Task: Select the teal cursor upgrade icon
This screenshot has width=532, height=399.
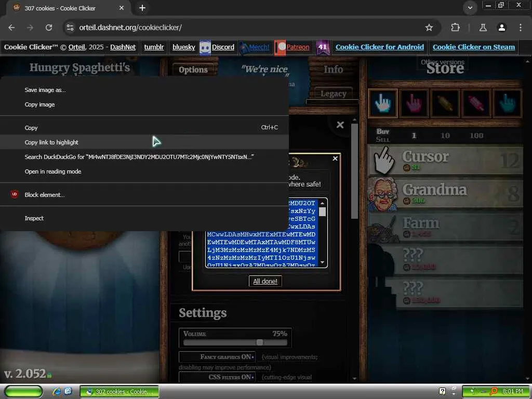Action: (x=507, y=103)
